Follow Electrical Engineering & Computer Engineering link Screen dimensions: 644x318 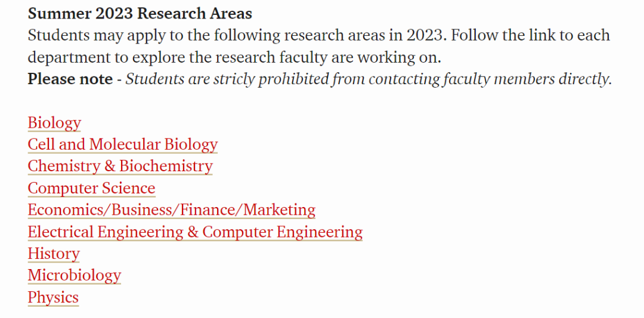[195, 232]
